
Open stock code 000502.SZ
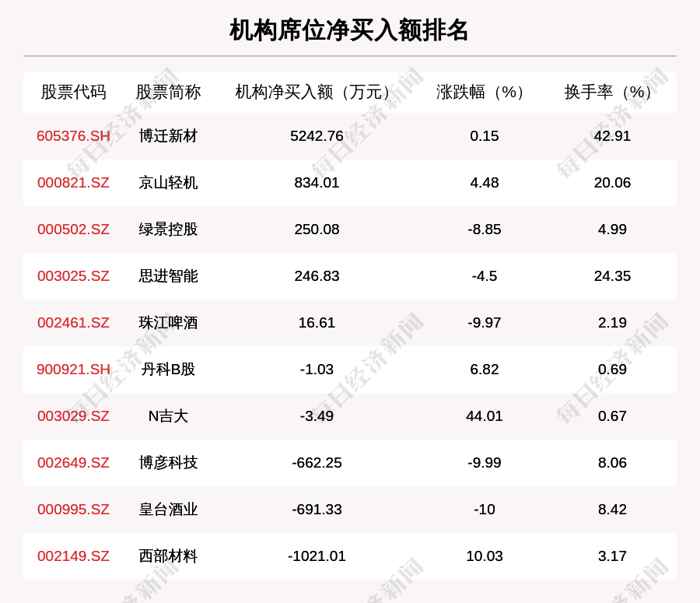click(x=73, y=229)
